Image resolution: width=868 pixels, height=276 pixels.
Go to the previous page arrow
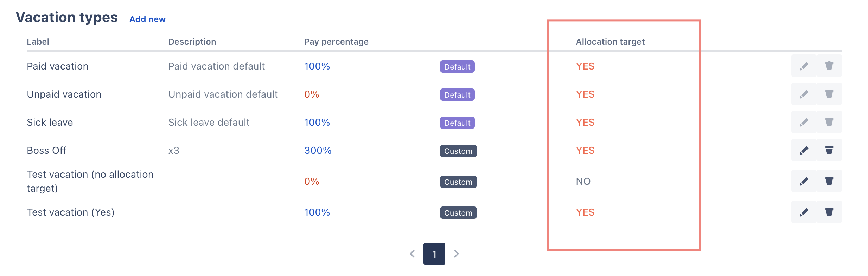point(412,254)
